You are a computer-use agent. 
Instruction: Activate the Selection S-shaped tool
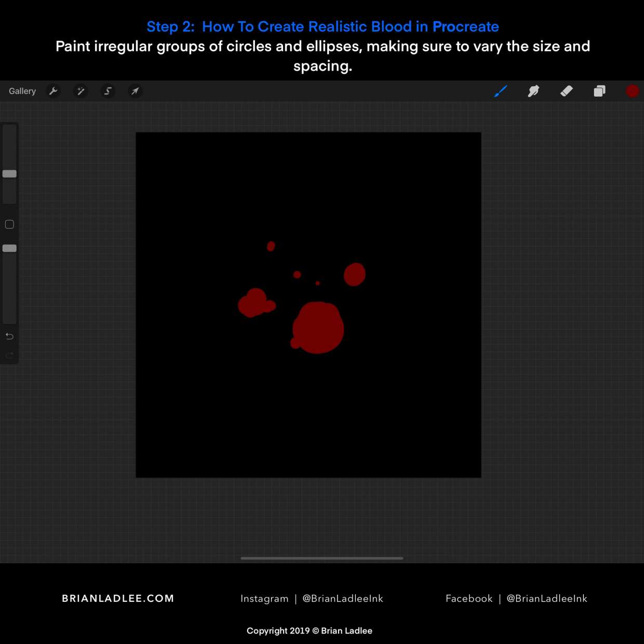tap(108, 91)
